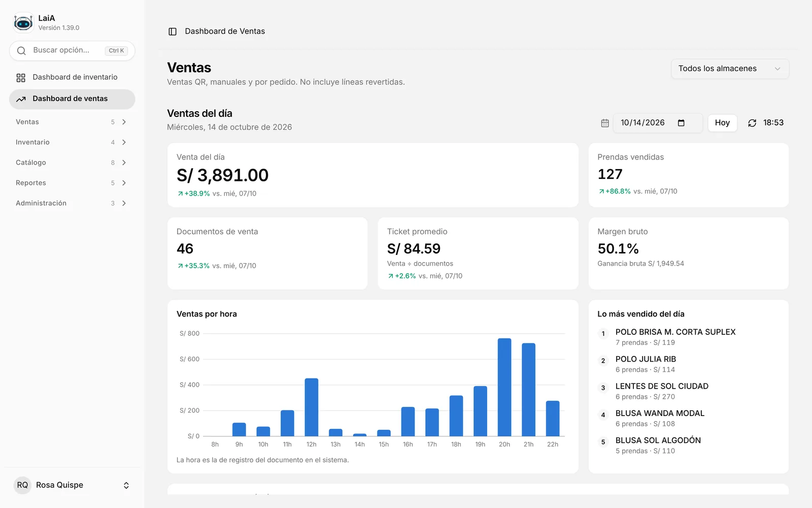Screen dimensions: 812x508
Task: Click the 18:53 last update time
Action: 773,123
